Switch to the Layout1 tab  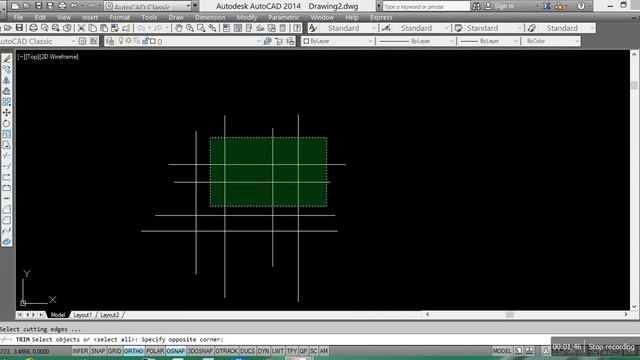tap(83, 315)
